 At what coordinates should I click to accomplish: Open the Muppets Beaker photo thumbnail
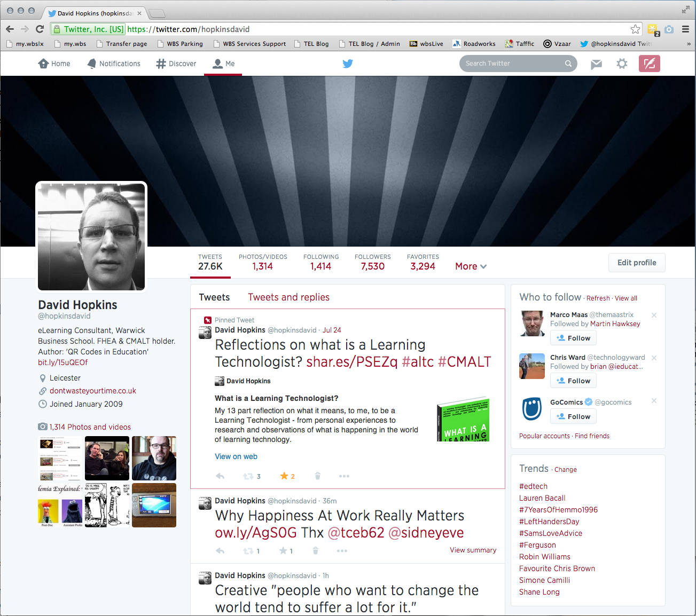pos(60,506)
